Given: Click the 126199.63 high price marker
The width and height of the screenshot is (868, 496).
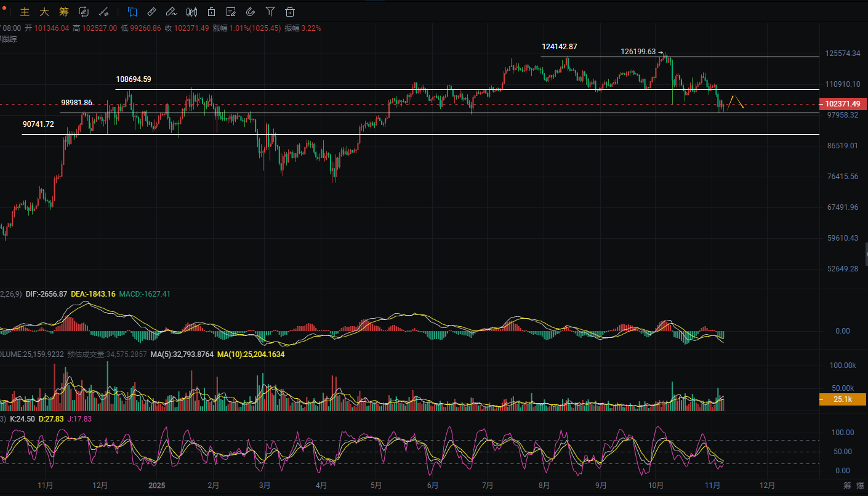Looking at the screenshot, I should click(638, 52).
